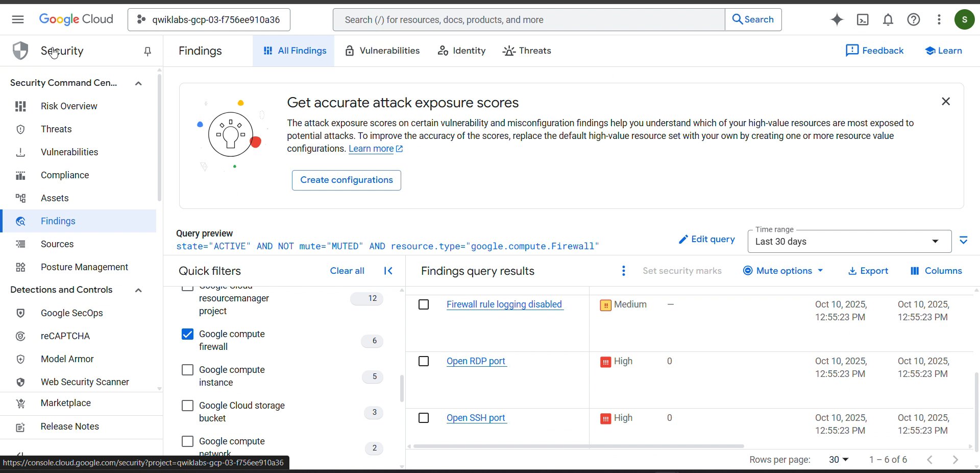Click the Risk Overview sidebar icon

click(20, 106)
